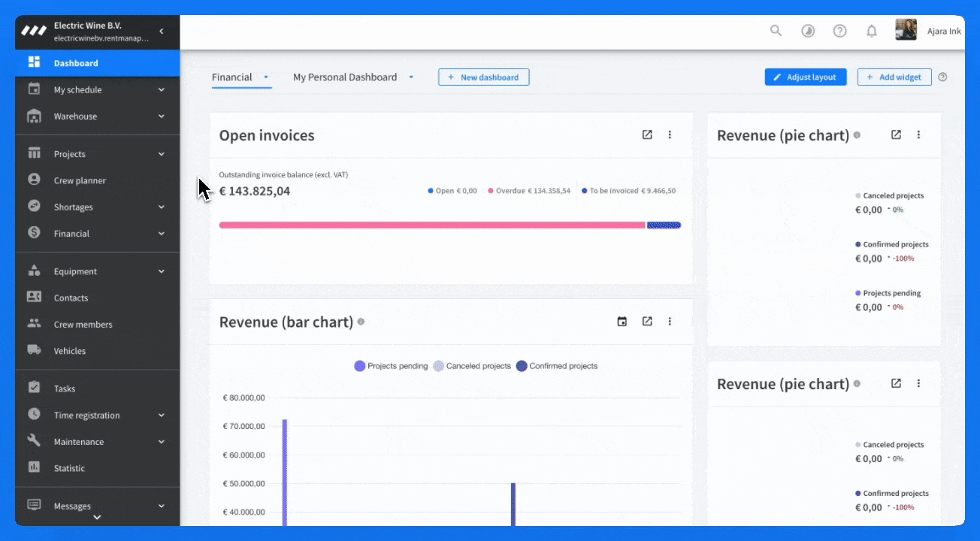Open Open invoices widget in new window
980x541 pixels.
coord(647,134)
